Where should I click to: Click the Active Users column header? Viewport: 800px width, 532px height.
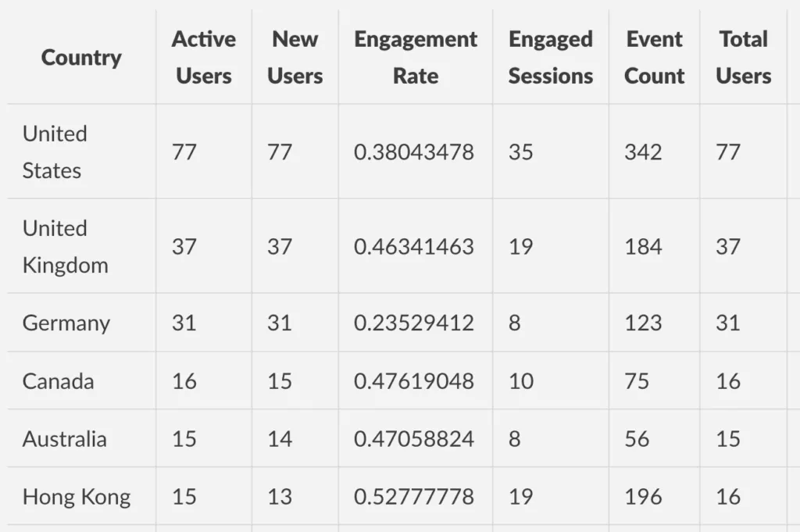(x=203, y=58)
